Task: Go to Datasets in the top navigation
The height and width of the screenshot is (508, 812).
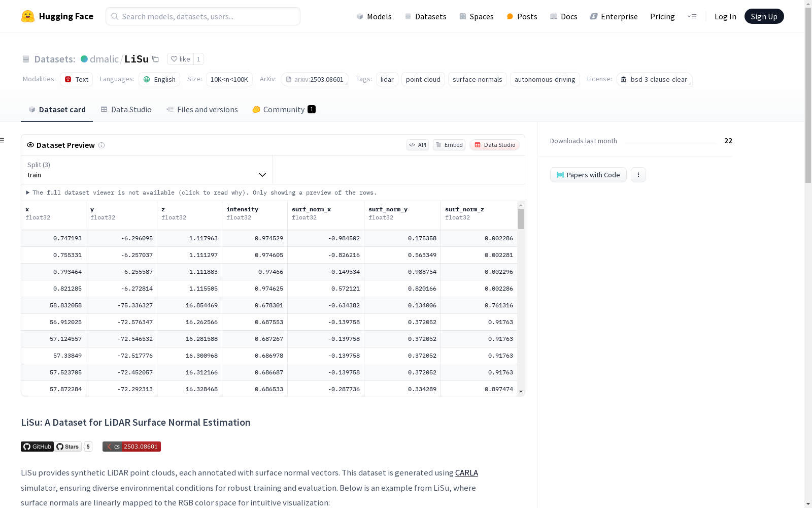Action: tap(425, 16)
